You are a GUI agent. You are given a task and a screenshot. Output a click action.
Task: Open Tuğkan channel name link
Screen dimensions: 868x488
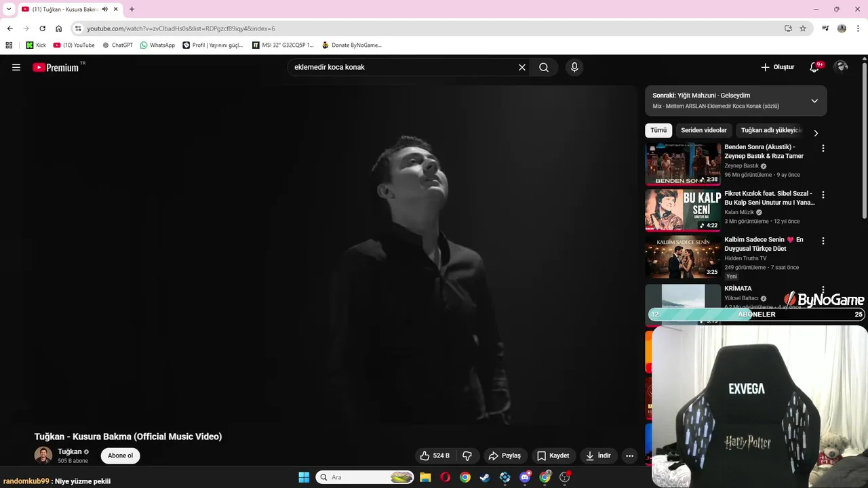69,451
